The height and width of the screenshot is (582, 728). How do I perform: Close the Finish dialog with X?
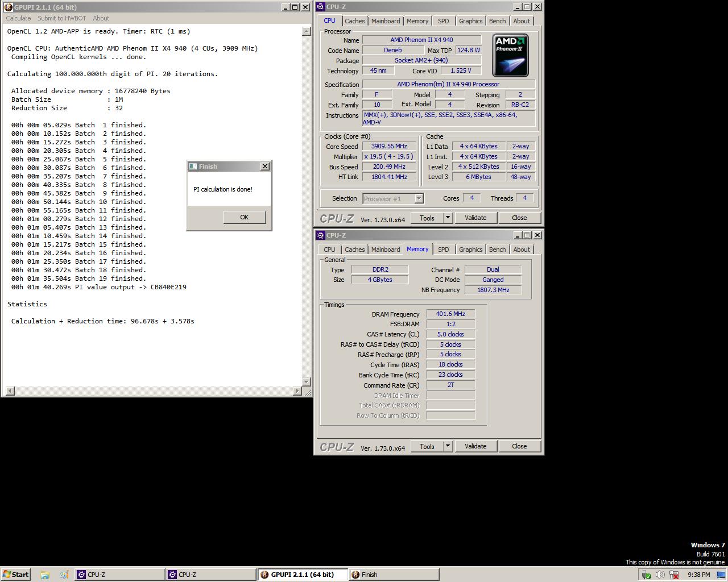pos(264,167)
